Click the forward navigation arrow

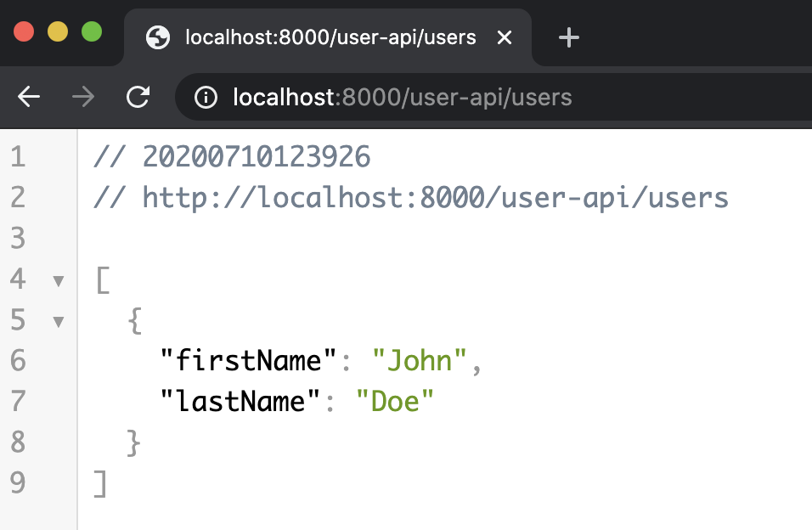82,97
